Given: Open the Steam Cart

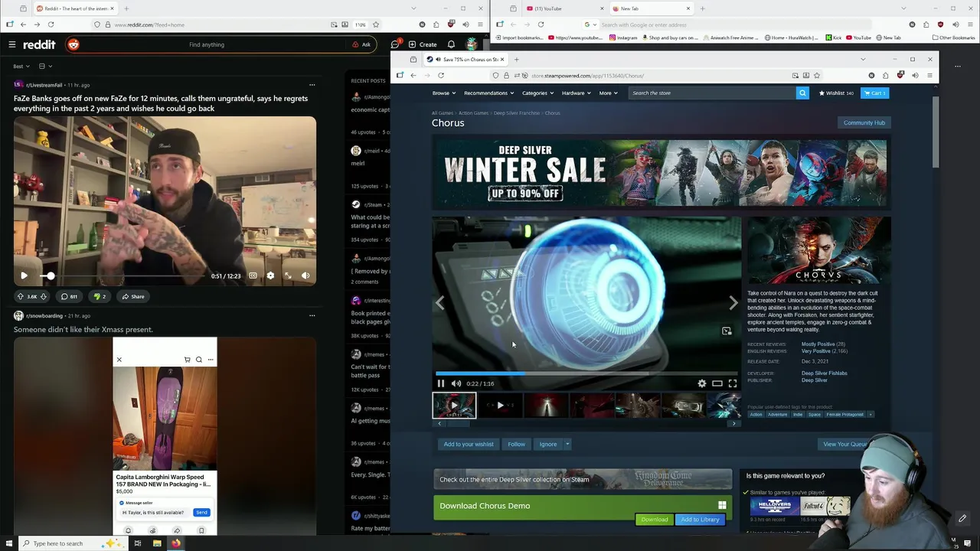Looking at the screenshot, I should point(874,93).
